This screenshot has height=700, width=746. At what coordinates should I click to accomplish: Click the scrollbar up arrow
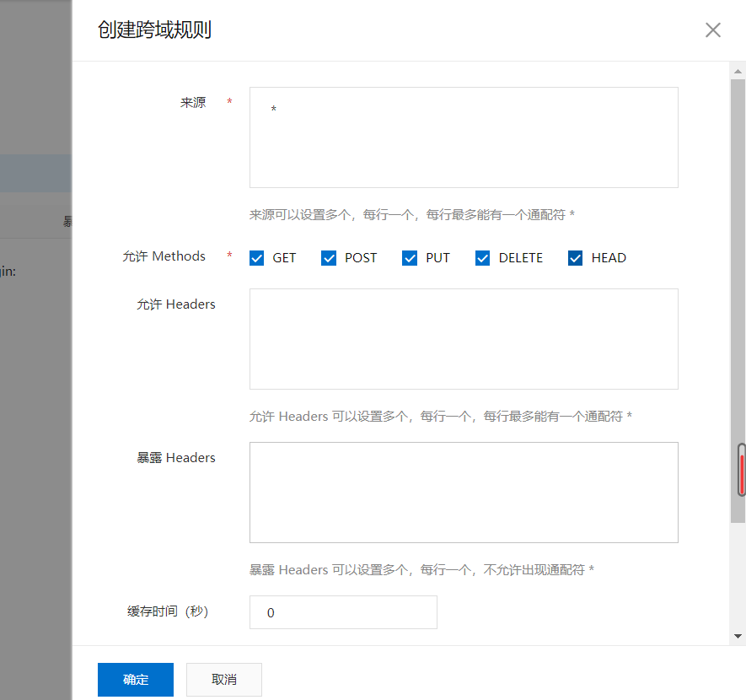[738, 72]
